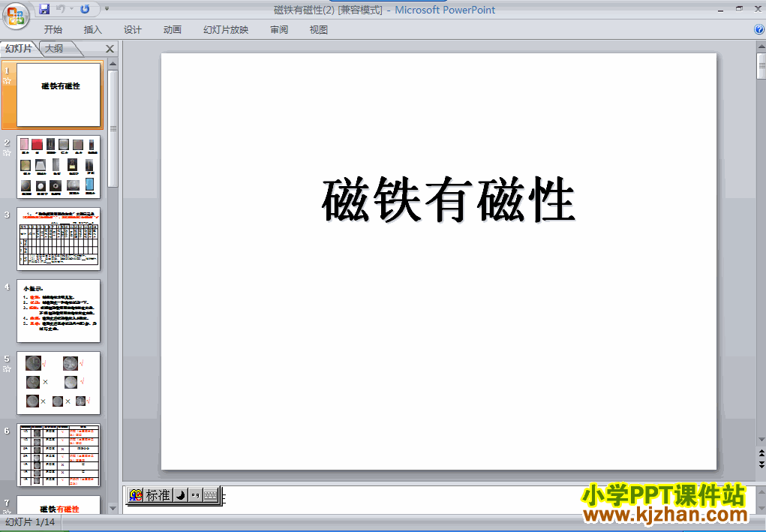Click the animation star icon on slide 2
This screenshot has width=766, height=532.
[7, 153]
